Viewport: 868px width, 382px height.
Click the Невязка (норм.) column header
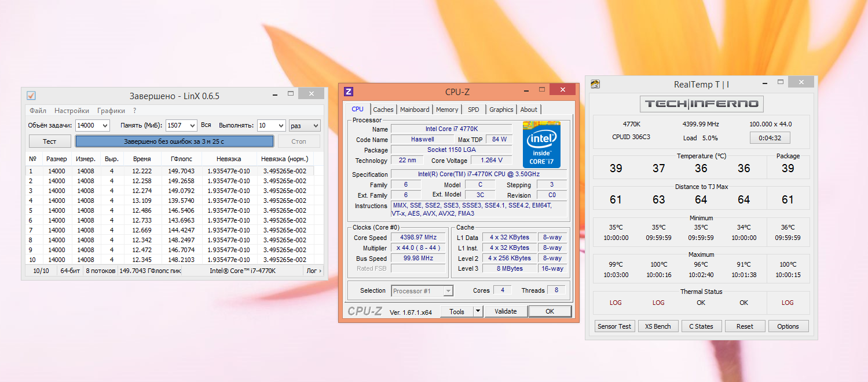(285, 159)
